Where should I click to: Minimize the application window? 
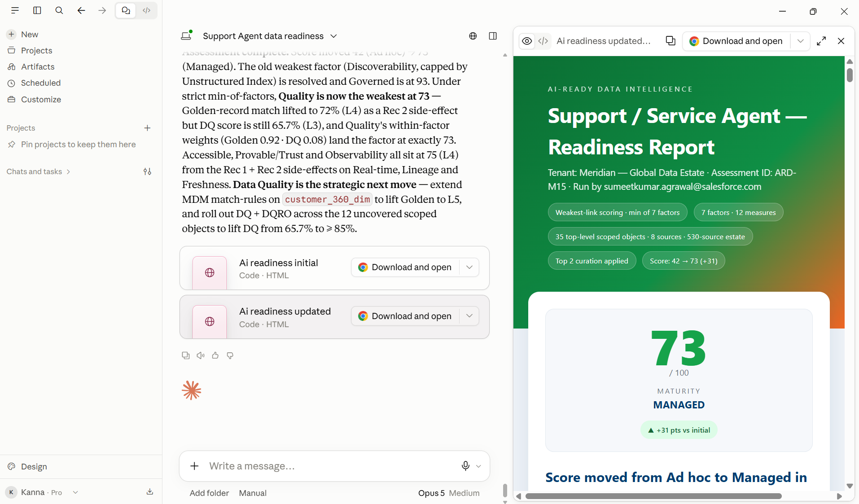click(783, 11)
